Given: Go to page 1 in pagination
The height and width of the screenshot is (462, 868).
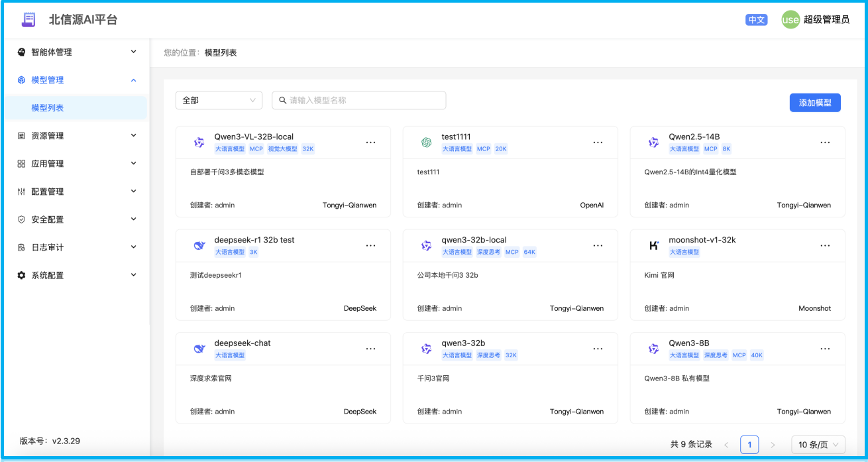Looking at the screenshot, I should 749,445.
